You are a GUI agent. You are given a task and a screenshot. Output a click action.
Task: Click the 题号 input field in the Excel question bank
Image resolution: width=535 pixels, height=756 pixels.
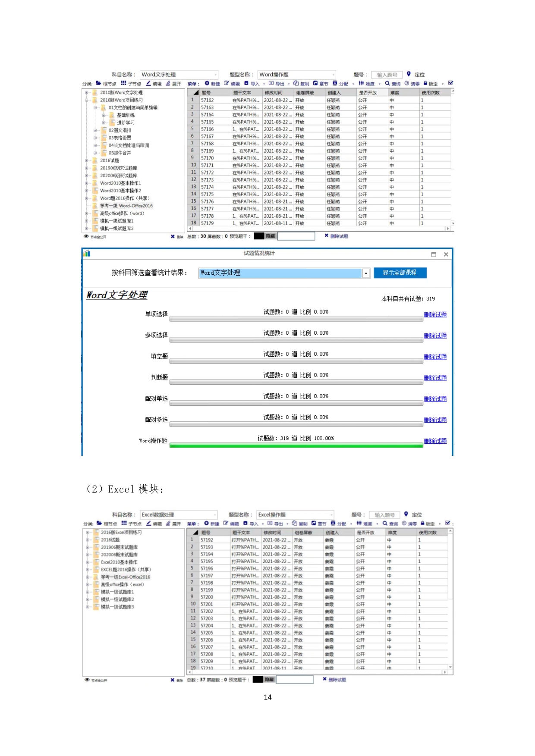coord(384,515)
